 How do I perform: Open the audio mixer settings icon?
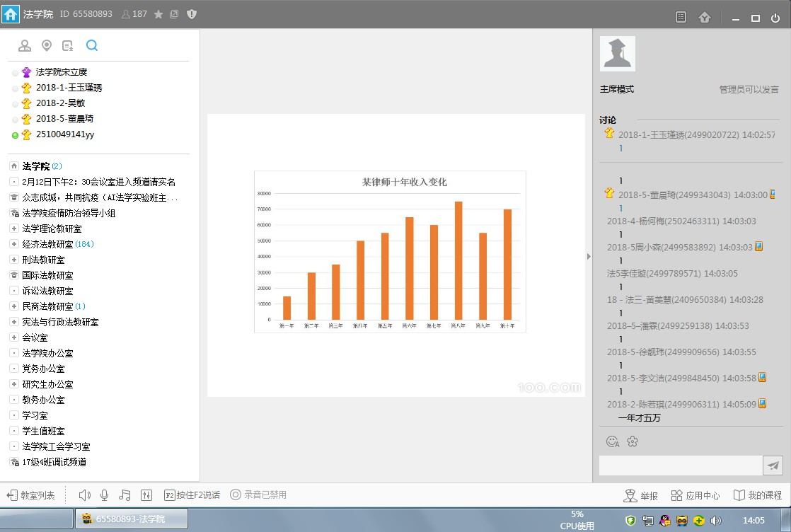pyautogui.click(x=146, y=495)
